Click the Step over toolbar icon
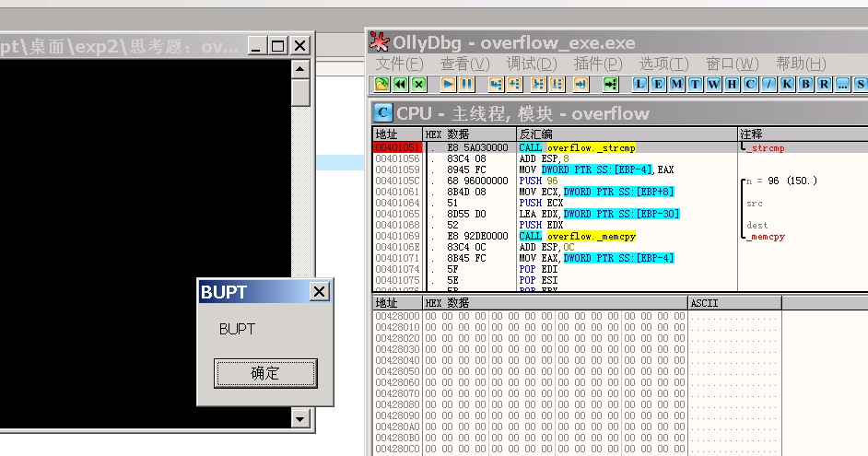868x456 pixels. point(514,84)
